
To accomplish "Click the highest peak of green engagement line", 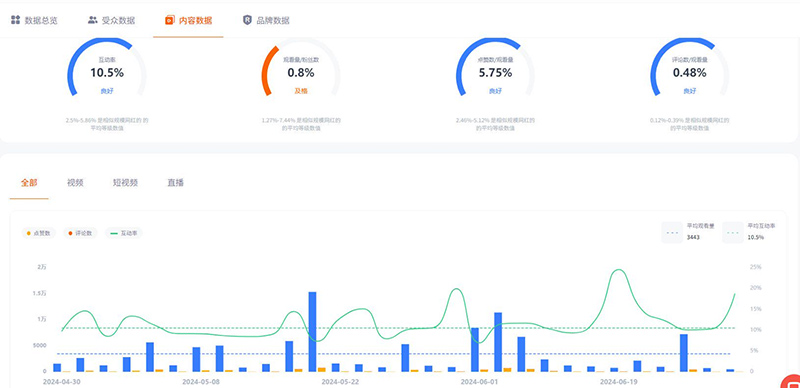I will [x=618, y=270].
